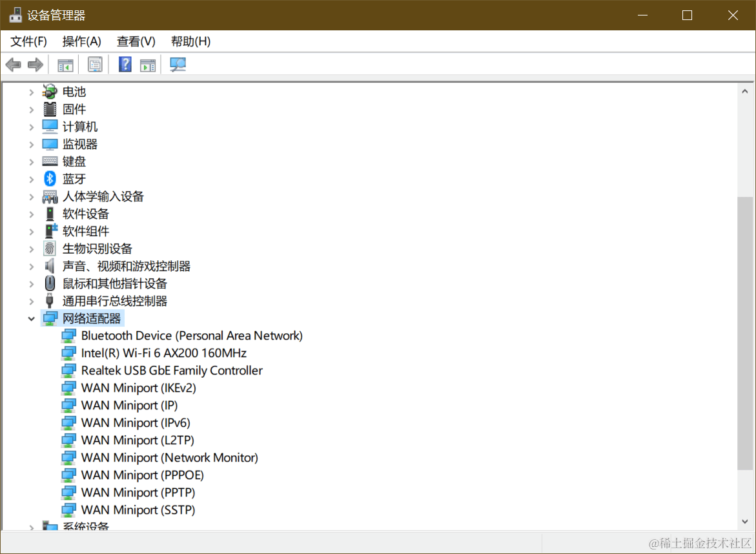Click the blue Help question mark icon
The width and height of the screenshot is (756, 554).
(x=125, y=65)
